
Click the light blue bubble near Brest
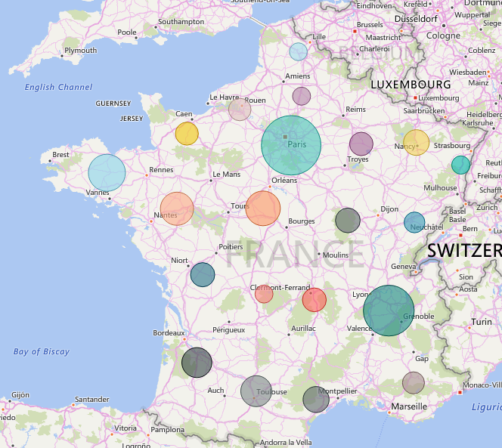(107, 173)
